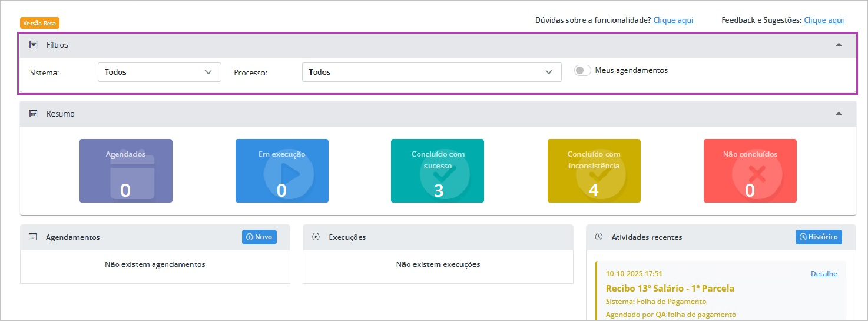Screen dimensions: 868x321
Task: Click the Resumo header title
Action: pos(61,114)
